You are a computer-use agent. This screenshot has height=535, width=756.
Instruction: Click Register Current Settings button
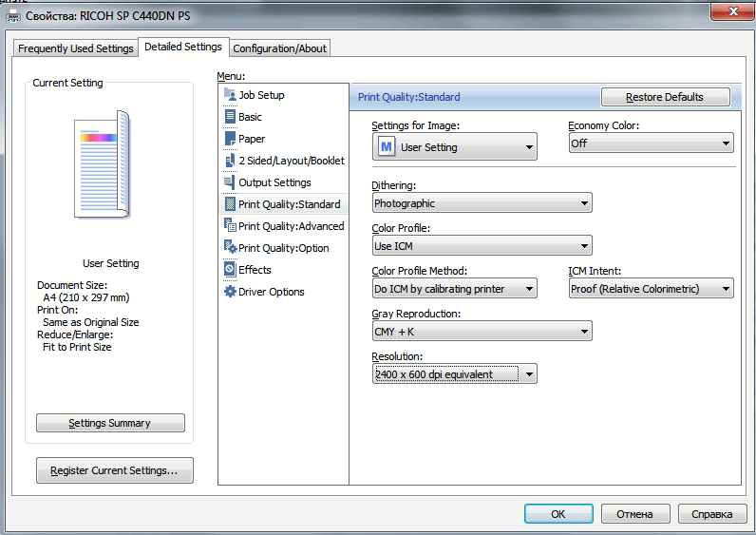click(114, 470)
